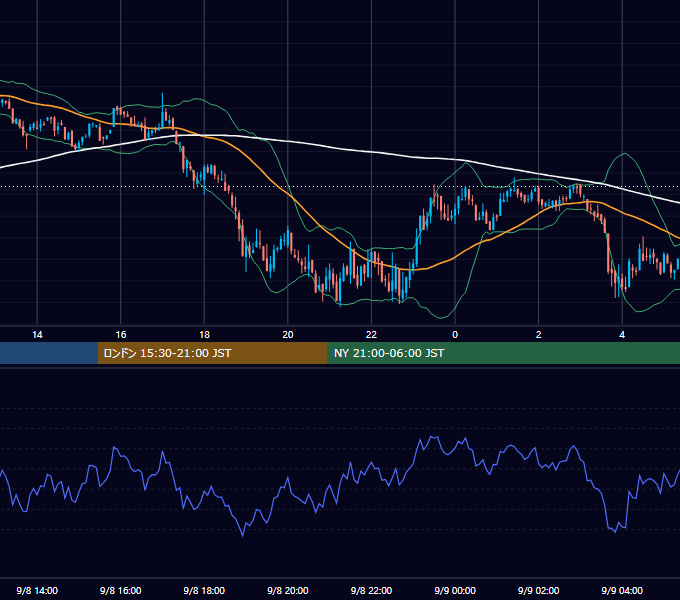Viewport: 680px width, 600px height.
Task: Click the 18 label on the price chart time axis
Action: [x=204, y=335]
